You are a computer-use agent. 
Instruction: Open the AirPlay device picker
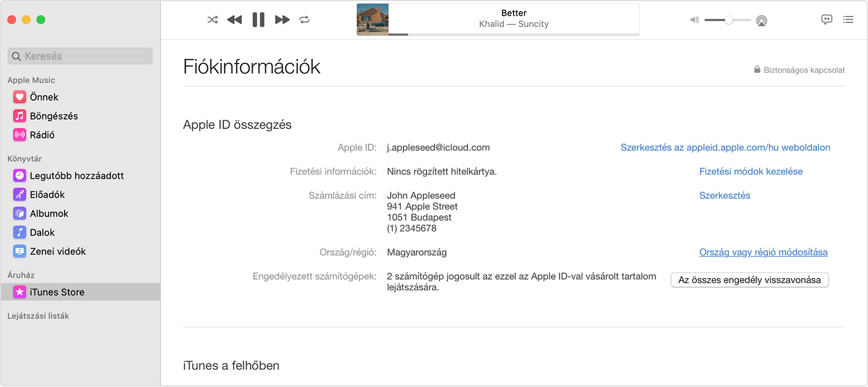(x=762, y=20)
